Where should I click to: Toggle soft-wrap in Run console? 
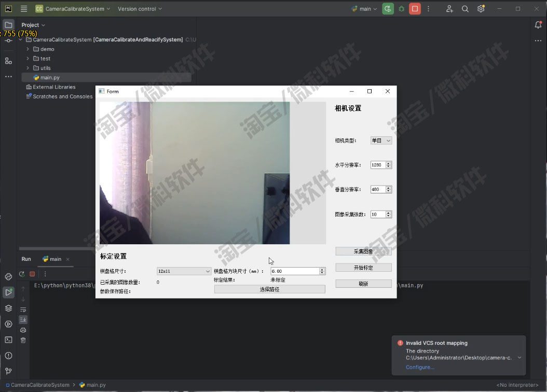[x=23, y=310]
